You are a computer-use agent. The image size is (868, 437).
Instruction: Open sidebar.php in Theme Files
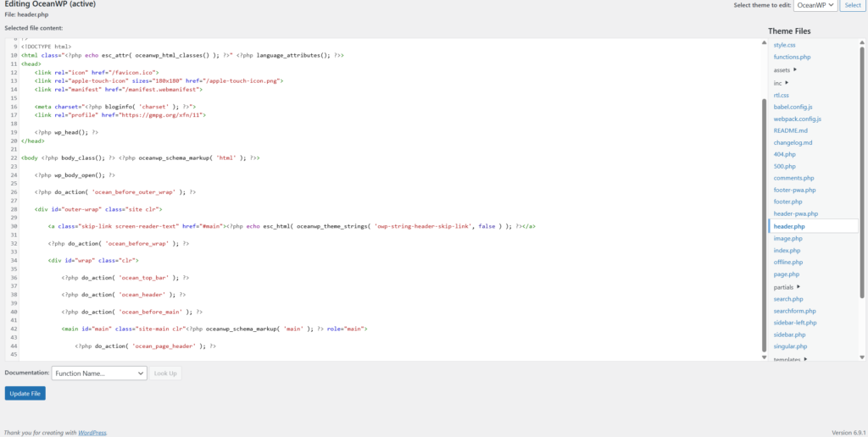coord(790,335)
